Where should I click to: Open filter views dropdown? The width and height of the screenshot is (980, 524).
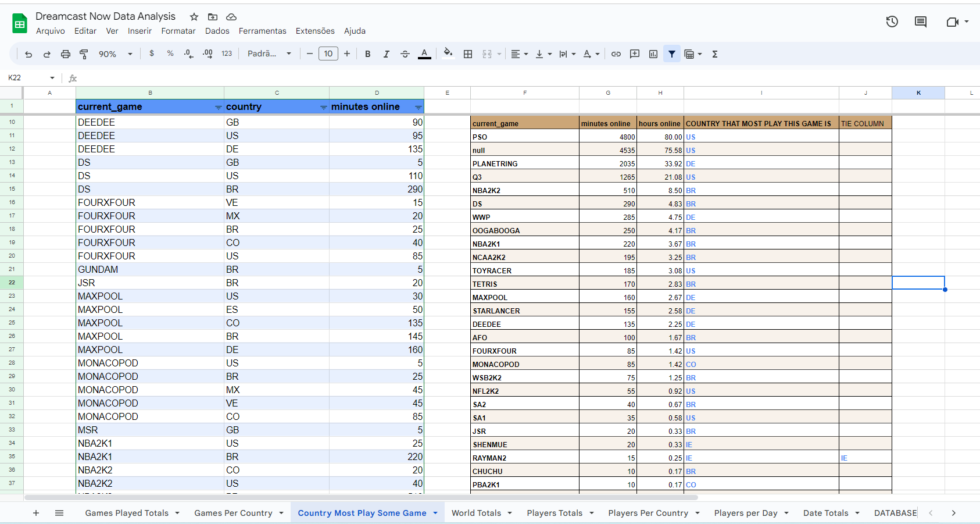pyautogui.click(x=693, y=54)
